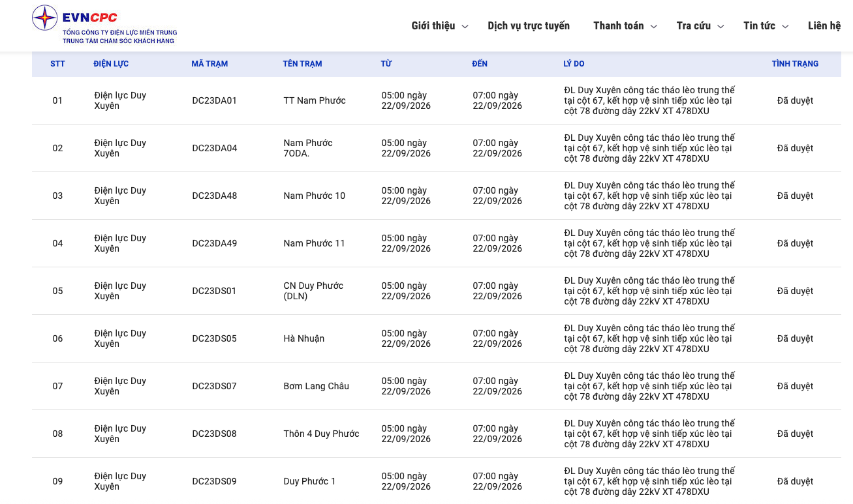Expand the Thanh toán dropdown arrow
The height and width of the screenshot is (504, 853).
pyautogui.click(x=653, y=27)
